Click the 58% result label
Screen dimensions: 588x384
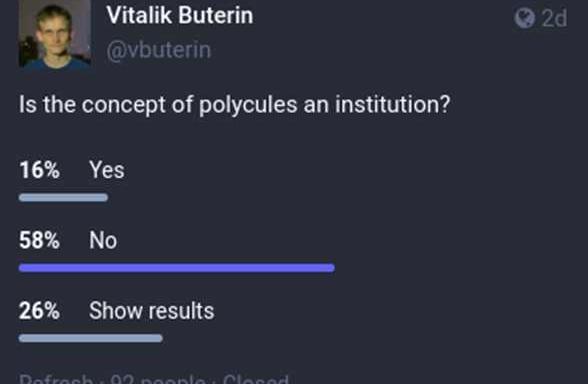tap(39, 240)
